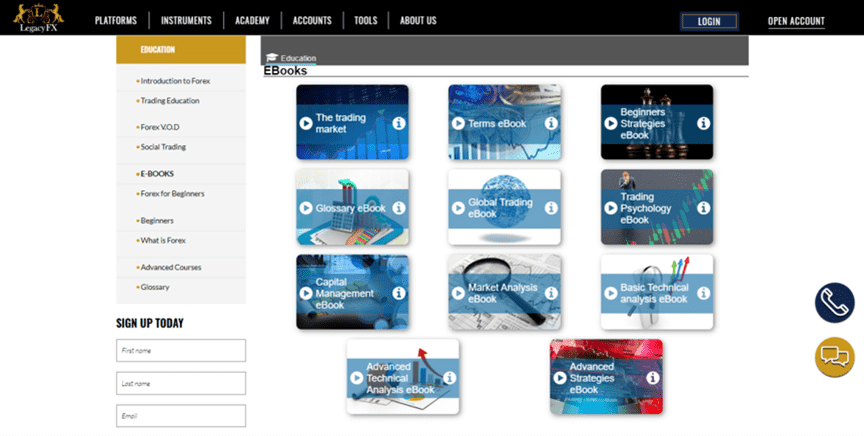Open the live chat floating icon

pyautogui.click(x=835, y=357)
